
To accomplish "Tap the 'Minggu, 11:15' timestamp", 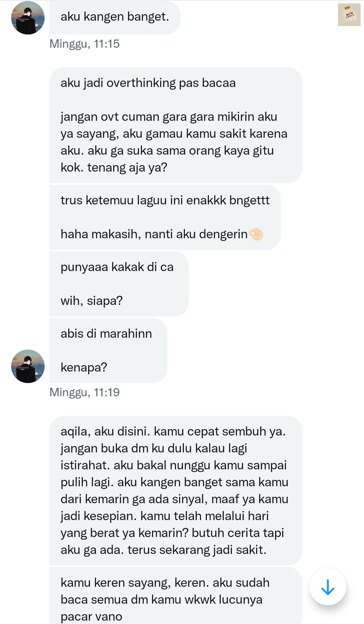I will coord(84,44).
